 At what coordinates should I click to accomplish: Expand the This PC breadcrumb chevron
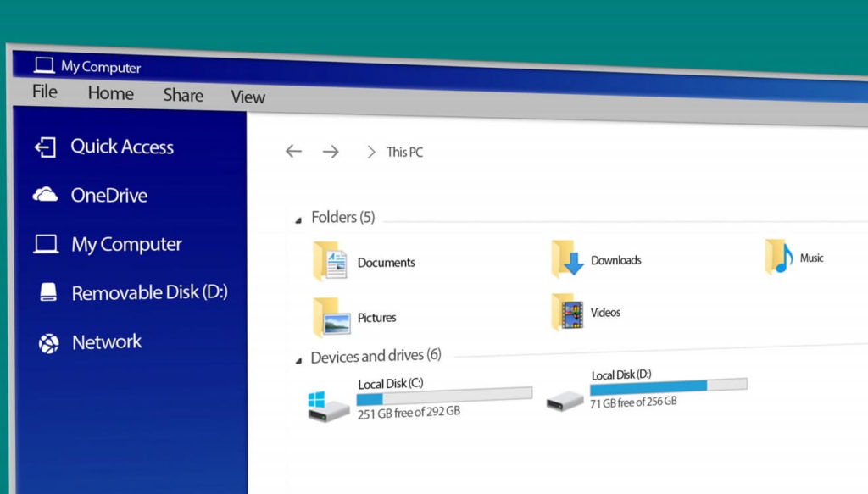coord(370,152)
